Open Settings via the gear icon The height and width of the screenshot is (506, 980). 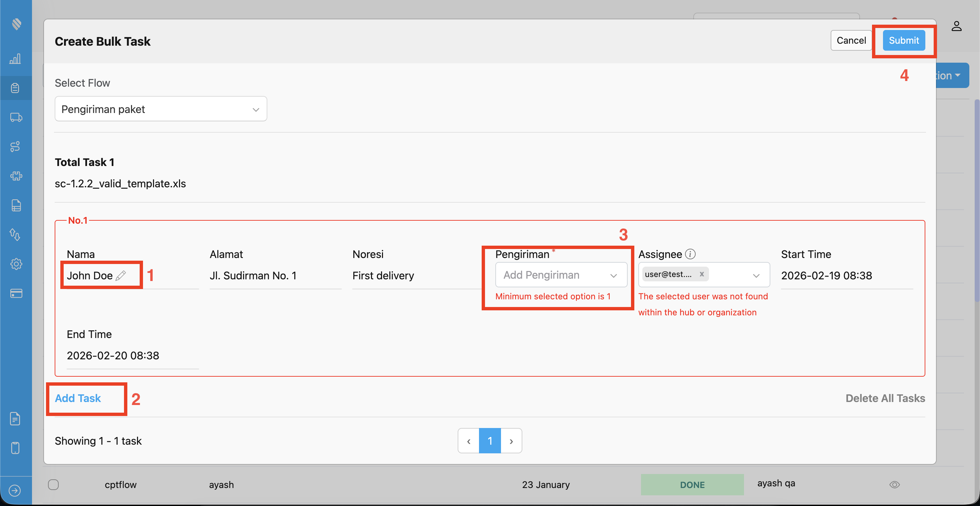click(x=16, y=264)
